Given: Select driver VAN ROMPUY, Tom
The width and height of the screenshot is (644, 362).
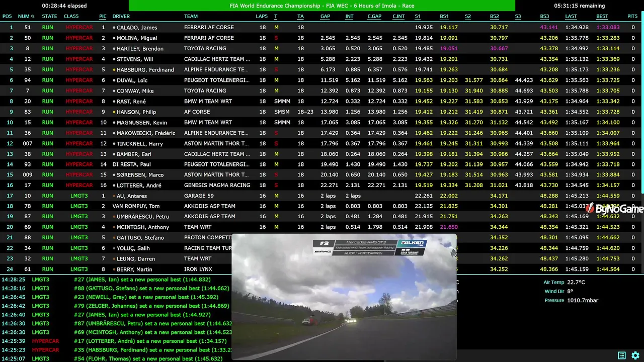Looking at the screenshot, I should click(x=136, y=206).
